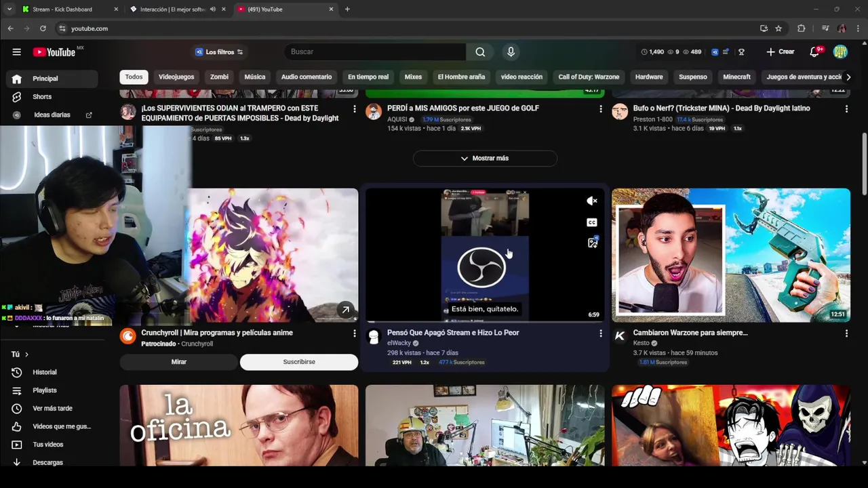
Task: Select the Audio comentario chip
Action: tap(307, 77)
